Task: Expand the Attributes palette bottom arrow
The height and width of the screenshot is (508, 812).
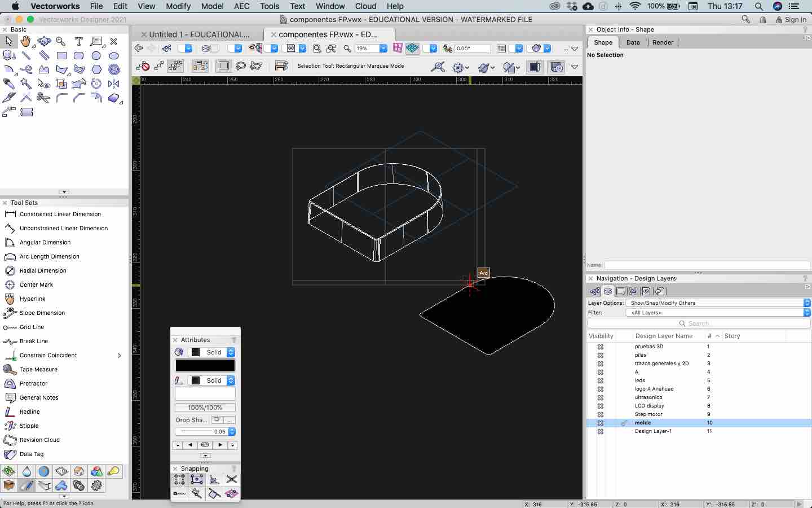Action: 205,456
